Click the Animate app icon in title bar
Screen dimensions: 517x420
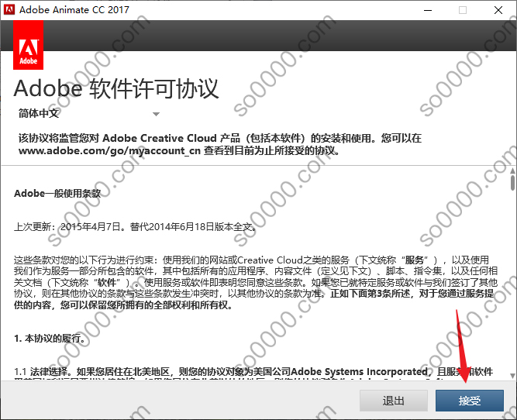pos(9,10)
